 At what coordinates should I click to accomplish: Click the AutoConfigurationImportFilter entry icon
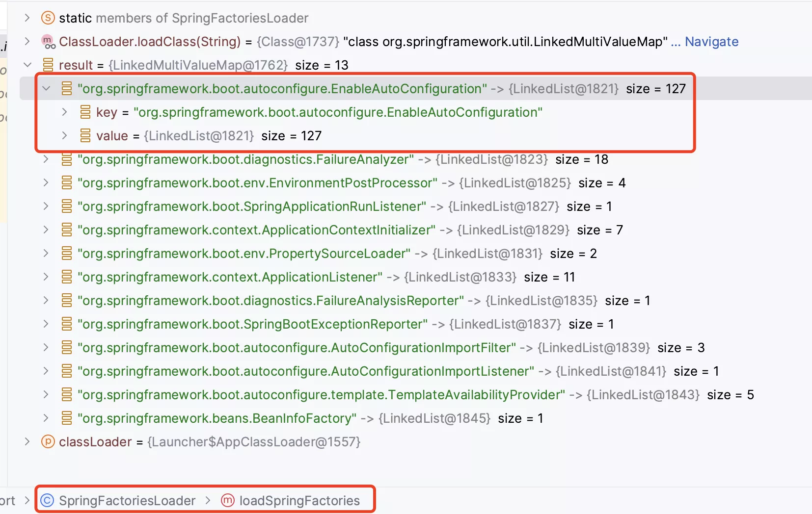tap(67, 348)
